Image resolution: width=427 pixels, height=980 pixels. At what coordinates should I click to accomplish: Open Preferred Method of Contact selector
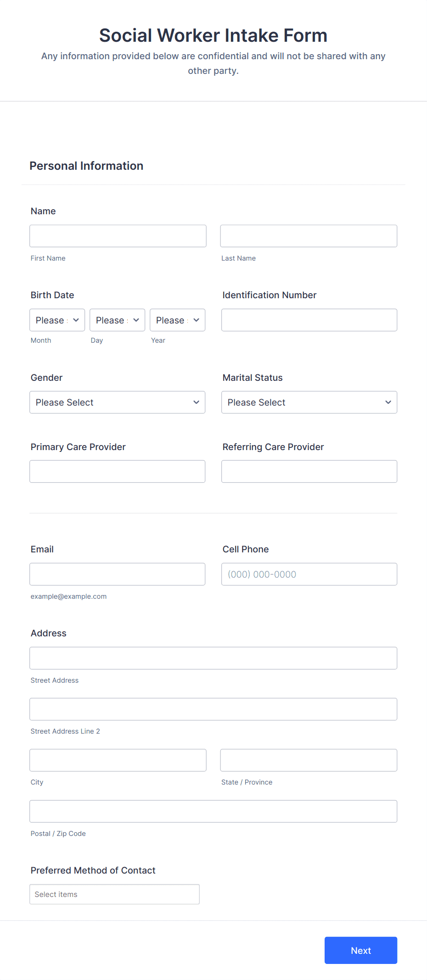click(115, 894)
